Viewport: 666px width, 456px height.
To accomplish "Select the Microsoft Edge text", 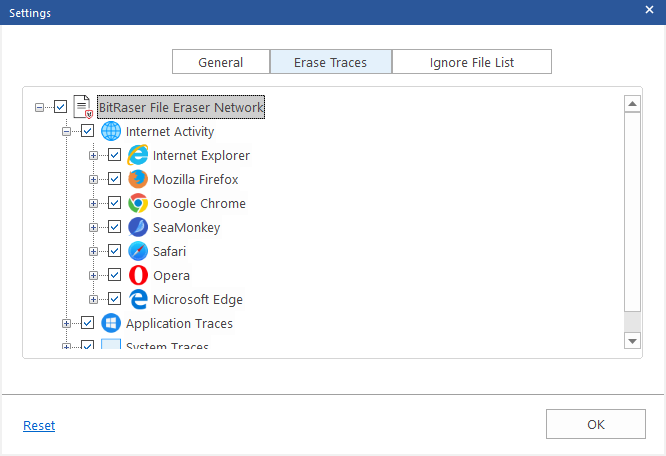I will point(198,299).
